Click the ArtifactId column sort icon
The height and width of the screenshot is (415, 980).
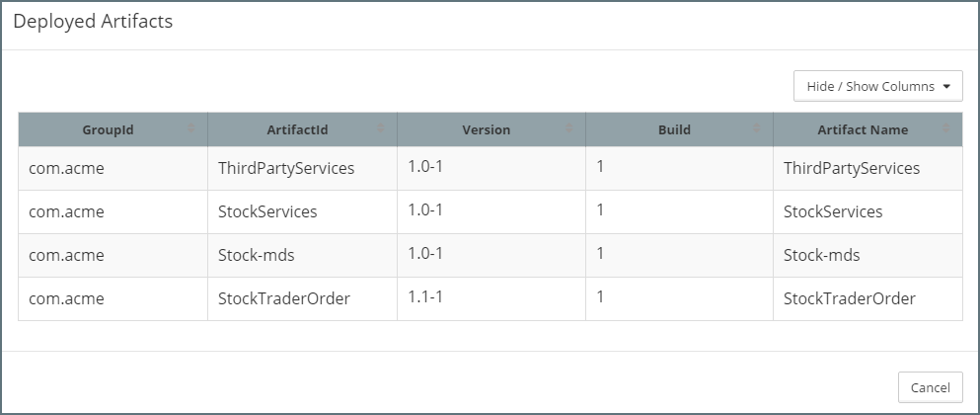381,129
